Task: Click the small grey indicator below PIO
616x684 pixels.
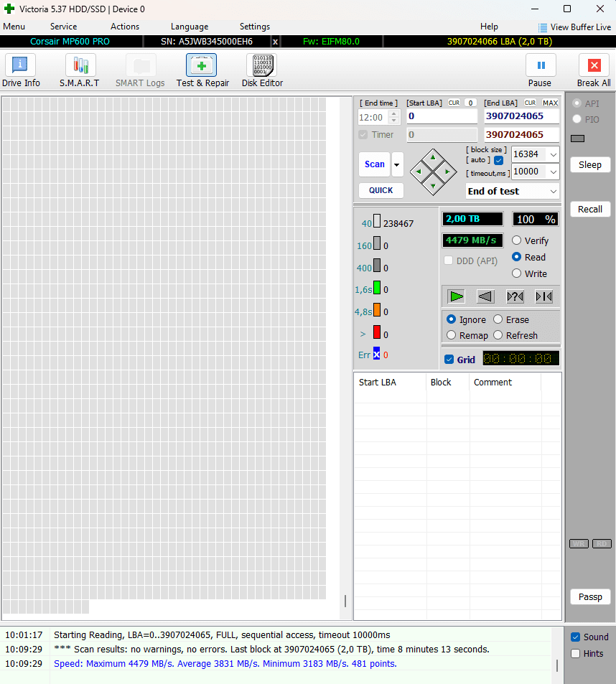Action: (578, 139)
